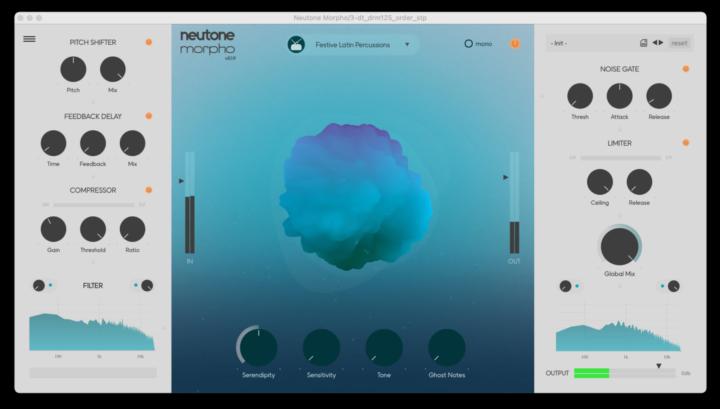Click the left FILTER high-cut small knob
This screenshot has width=720, height=409.
click(147, 286)
